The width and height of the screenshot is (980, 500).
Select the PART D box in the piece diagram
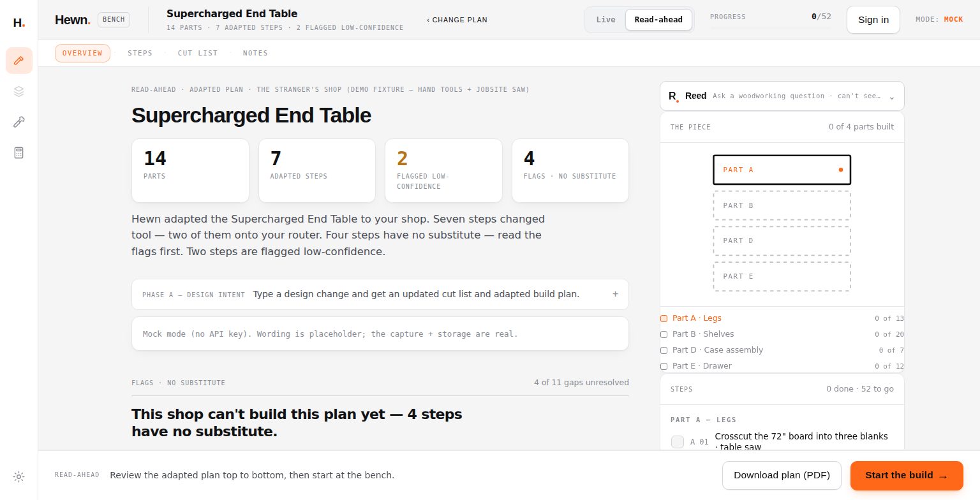(x=782, y=240)
